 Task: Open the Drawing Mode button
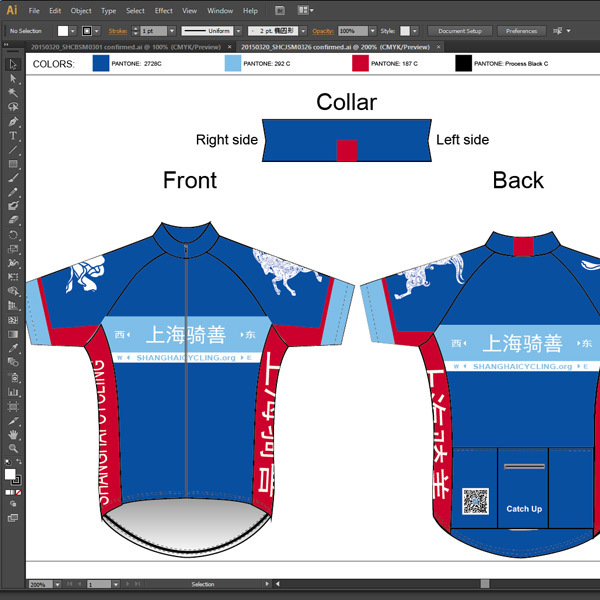(13, 504)
